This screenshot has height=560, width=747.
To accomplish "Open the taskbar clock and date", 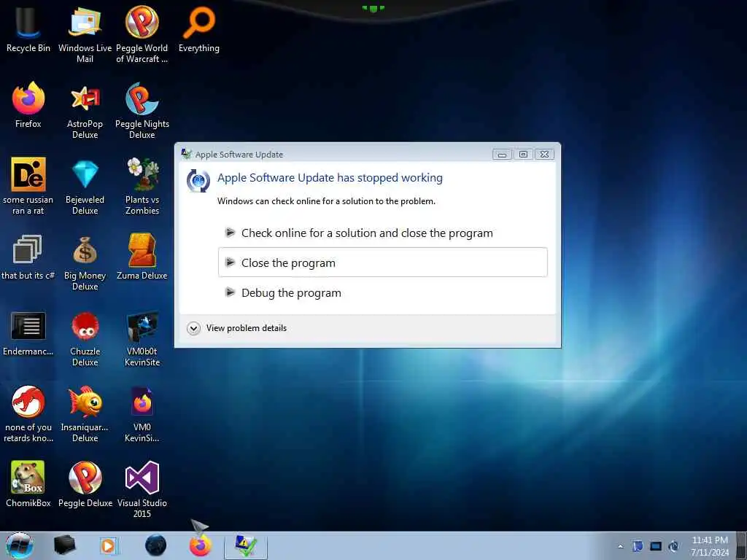I will coord(710,546).
